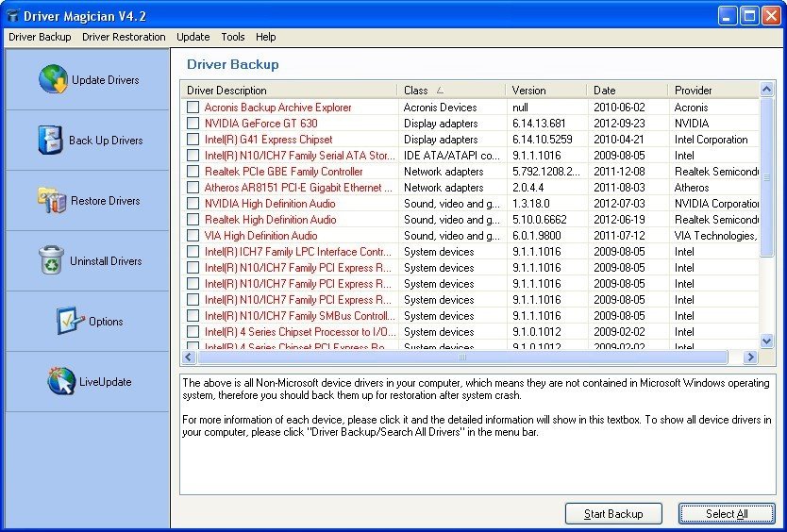Tick the Acronis Backup Archive Explorer checkbox
The height and width of the screenshot is (532, 787).
click(193, 107)
